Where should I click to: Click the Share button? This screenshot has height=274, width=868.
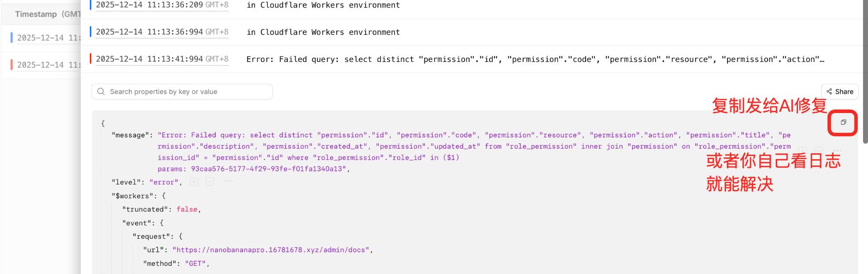click(x=840, y=91)
